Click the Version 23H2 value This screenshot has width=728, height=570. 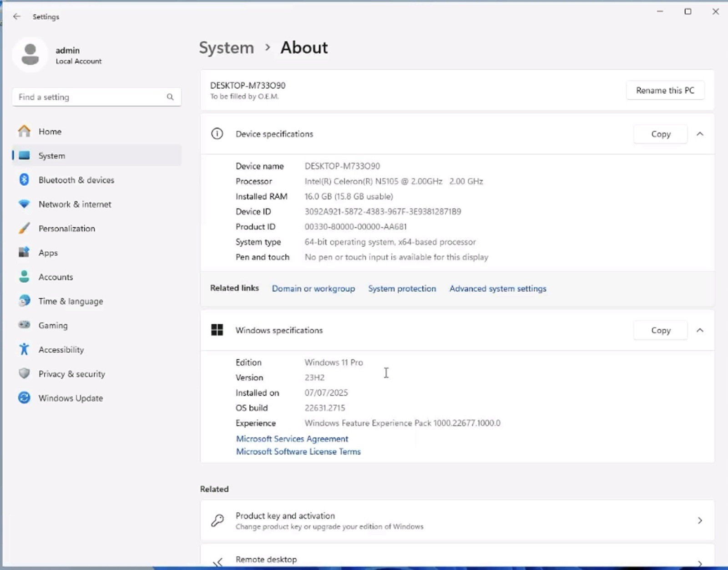314,377
